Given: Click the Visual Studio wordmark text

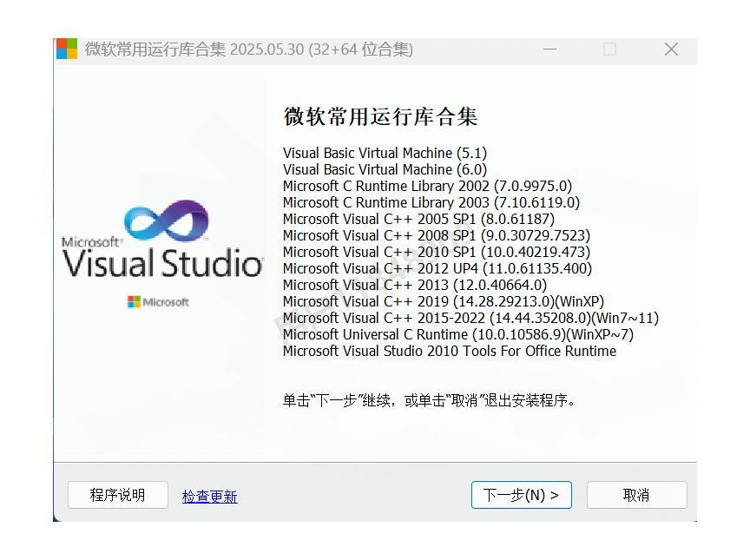Looking at the screenshot, I should (162, 262).
